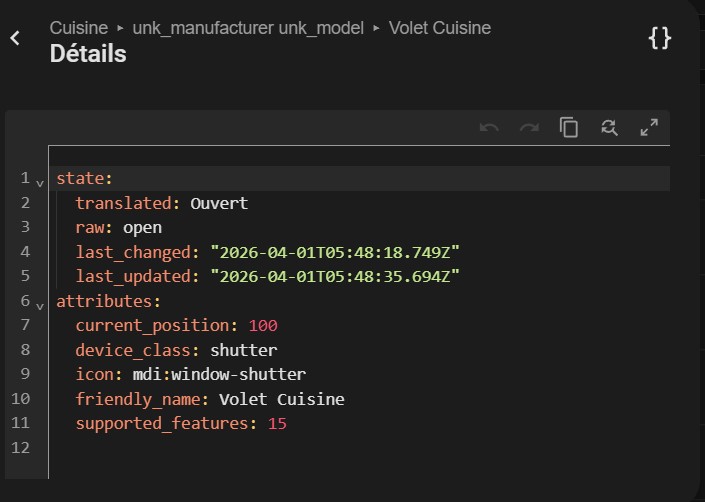
Task: Click the device_class value 'shutter'
Action: coord(244,350)
